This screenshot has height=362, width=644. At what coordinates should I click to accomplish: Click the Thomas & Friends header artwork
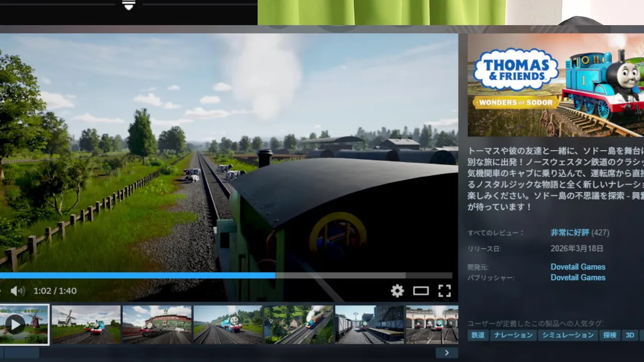click(556, 85)
